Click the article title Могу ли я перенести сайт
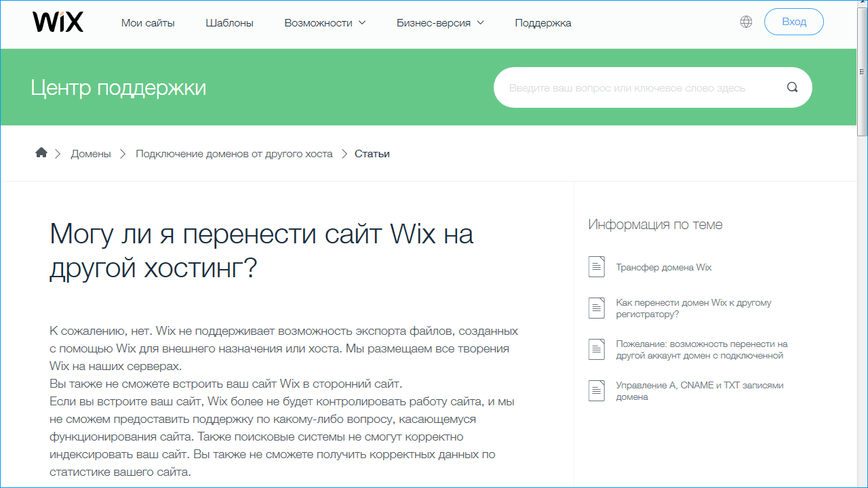The image size is (868, 488). pos(262,251)
